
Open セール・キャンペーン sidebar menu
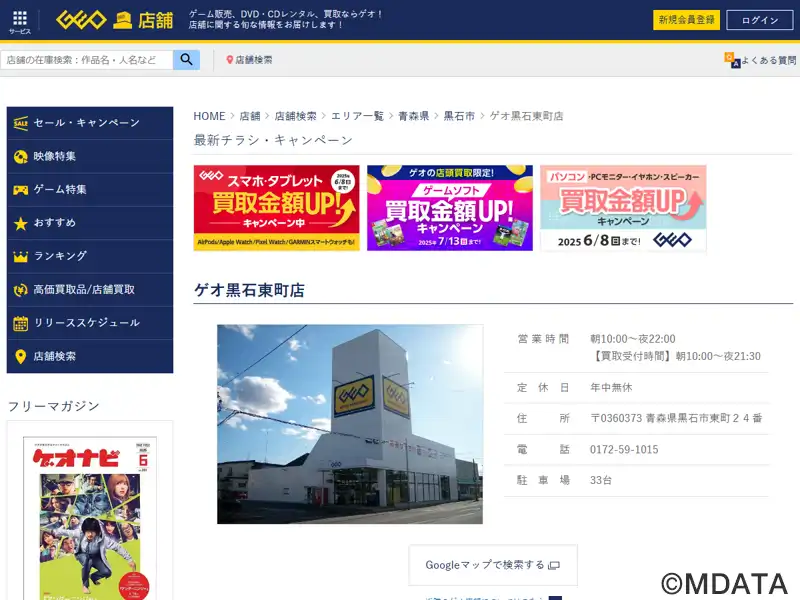(90, 123)
